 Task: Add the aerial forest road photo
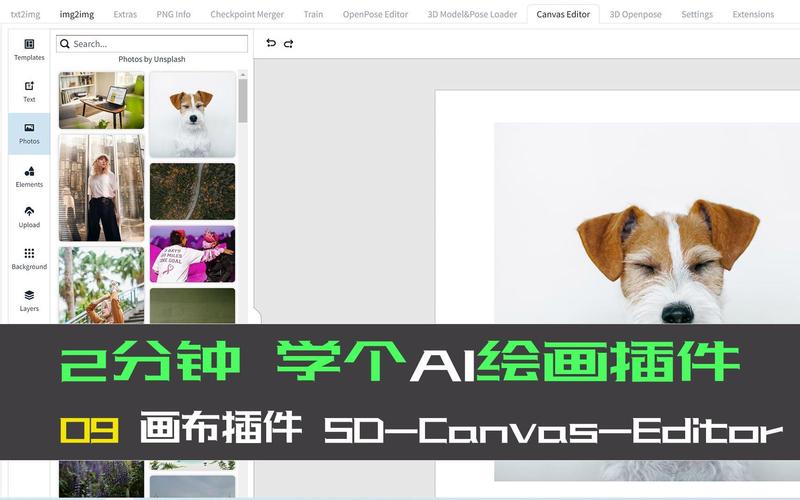[x=192, y=191]
